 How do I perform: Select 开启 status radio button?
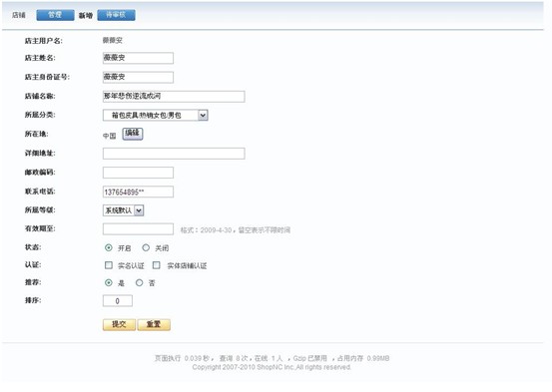coord(109,247)
